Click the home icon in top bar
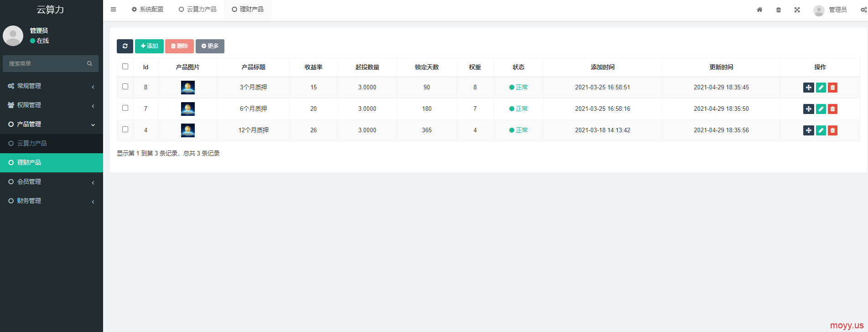This screenshot has height=332, width=868. pos(759,10)
